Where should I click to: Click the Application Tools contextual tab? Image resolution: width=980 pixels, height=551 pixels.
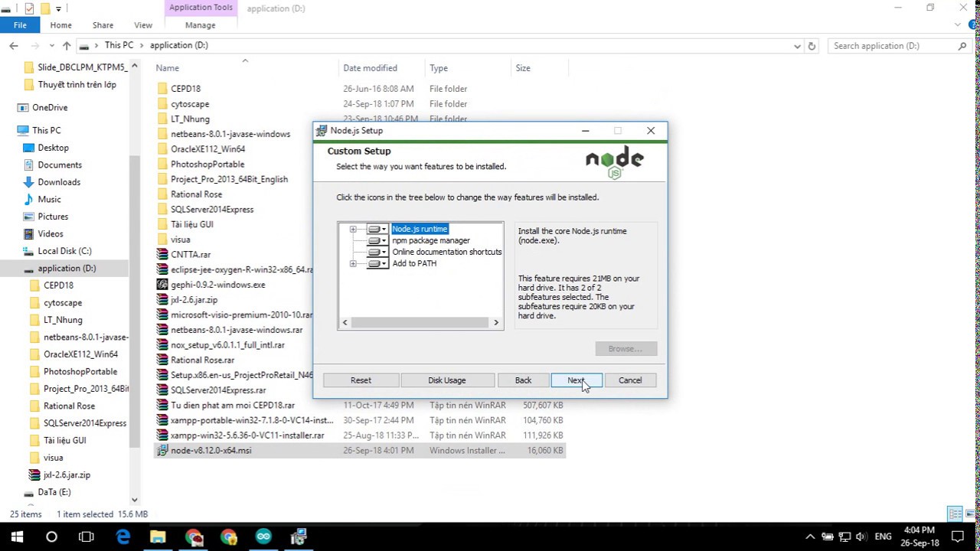pos(201,8)
